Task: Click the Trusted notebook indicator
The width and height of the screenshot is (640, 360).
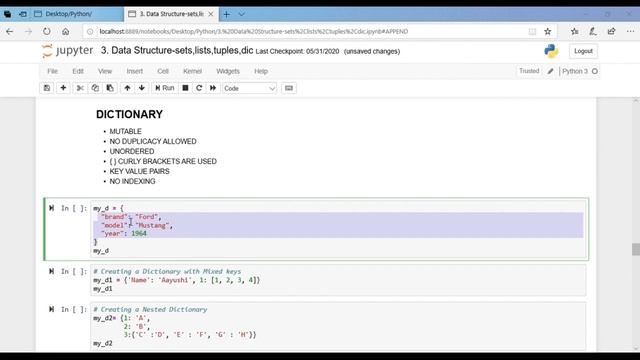Action: [x=529, y=71]
